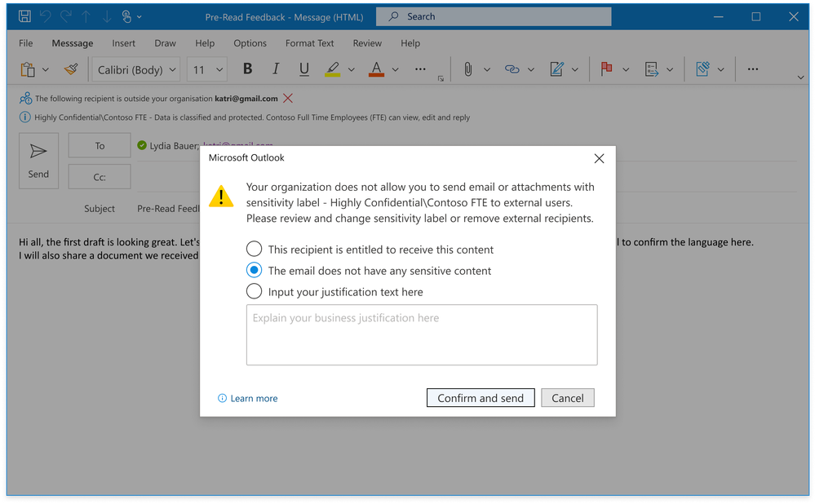This screenshot has width=815, height=504.
Task: Click the font dialog launcher icon
Action: tap(441, 79)
